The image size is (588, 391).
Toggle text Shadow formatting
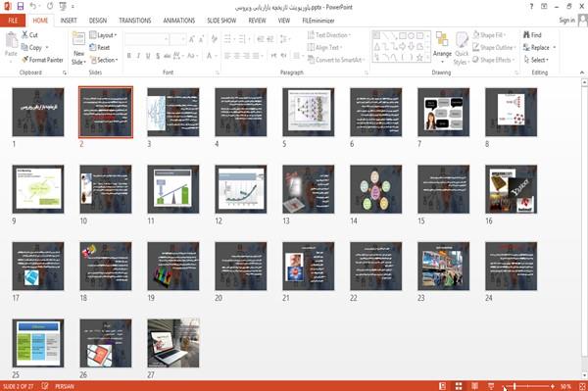tap(158, 56)
